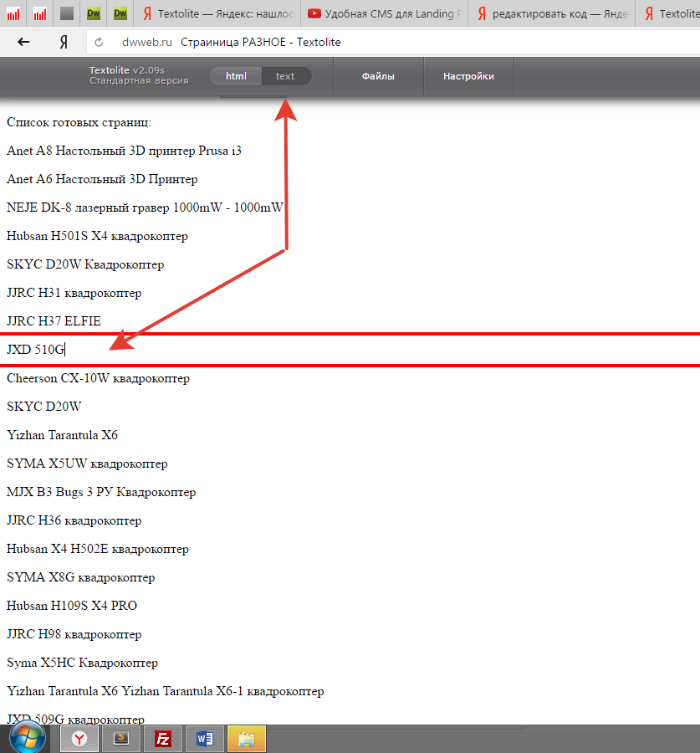
Task: Click the Yandex 'Я' home icon
Action: (64, 42)
